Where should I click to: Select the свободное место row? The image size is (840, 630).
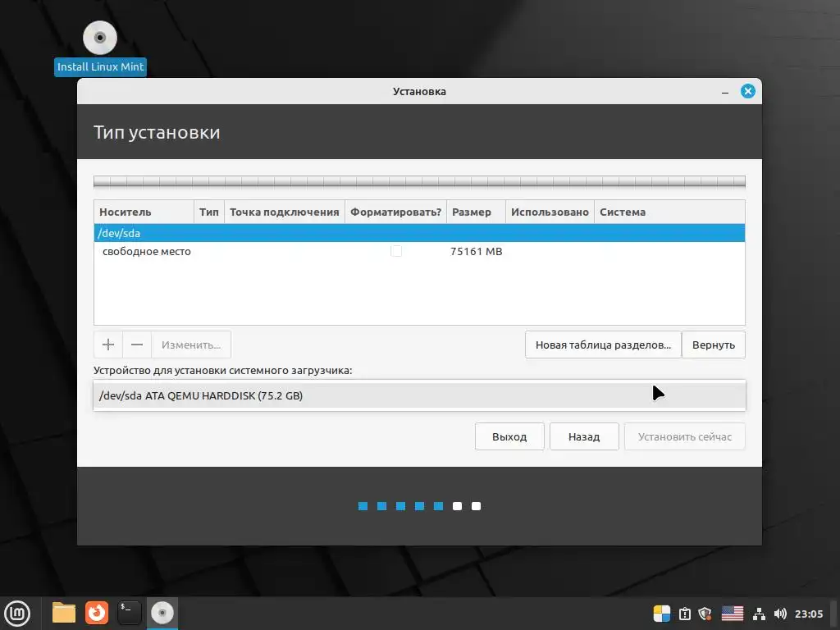pyautogui.click(x=419, y=251)
